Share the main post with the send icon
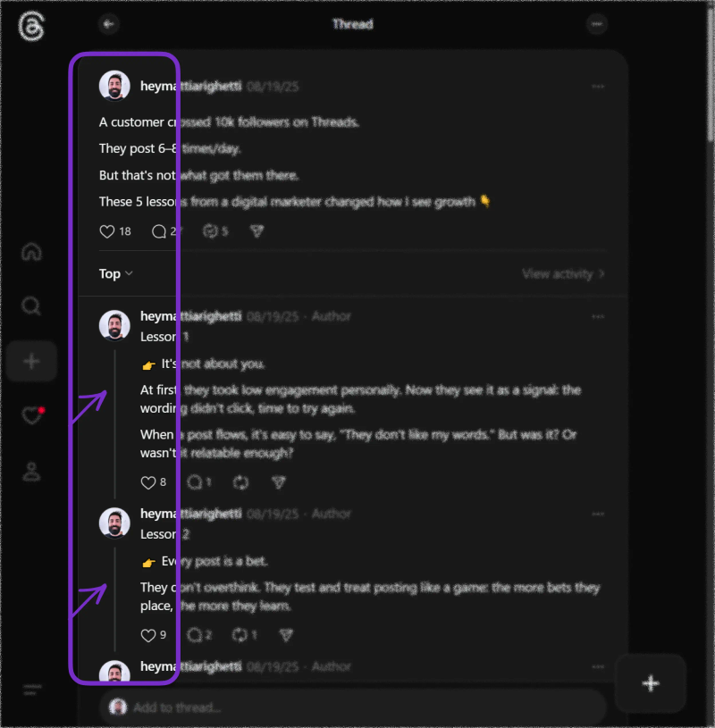 pos(257,230)
